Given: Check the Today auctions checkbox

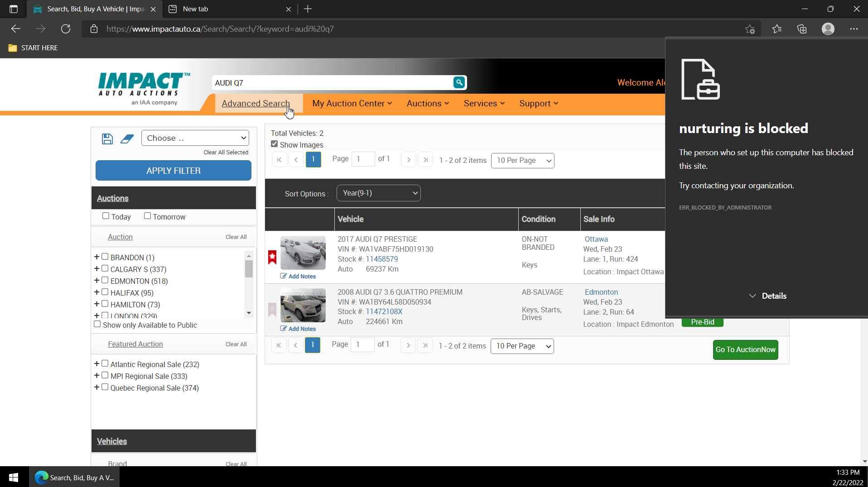Looking at the screenshot, I should click(106, 216).
